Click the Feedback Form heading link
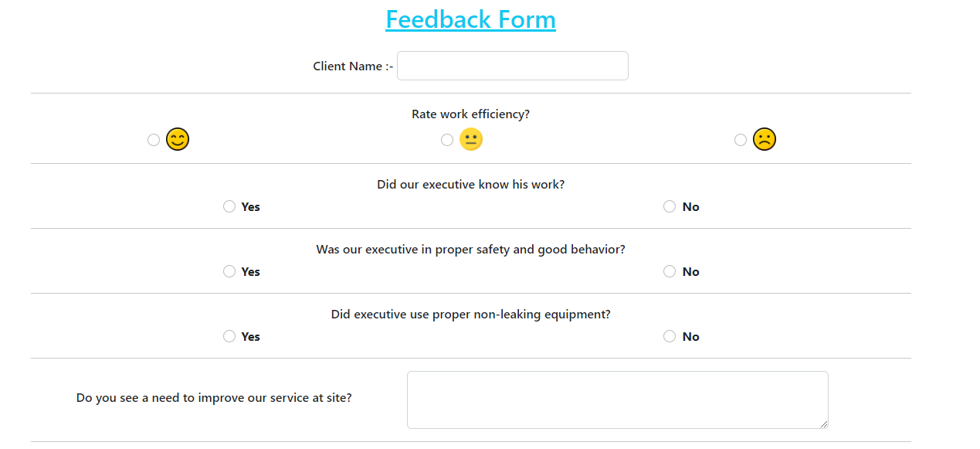 [x=470, y=19]
